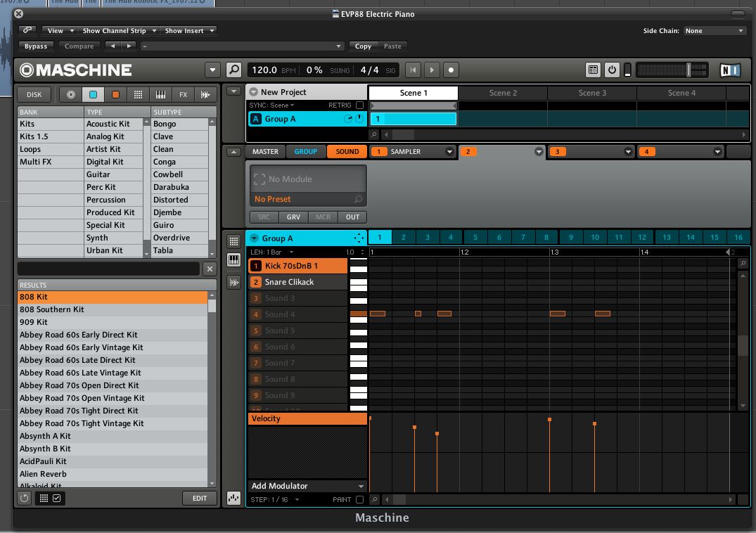The height and width of the screenshot is (533, 756).
Task: Choose the Patterns grid browser filter icon
Action: click(x=138, y=94)
